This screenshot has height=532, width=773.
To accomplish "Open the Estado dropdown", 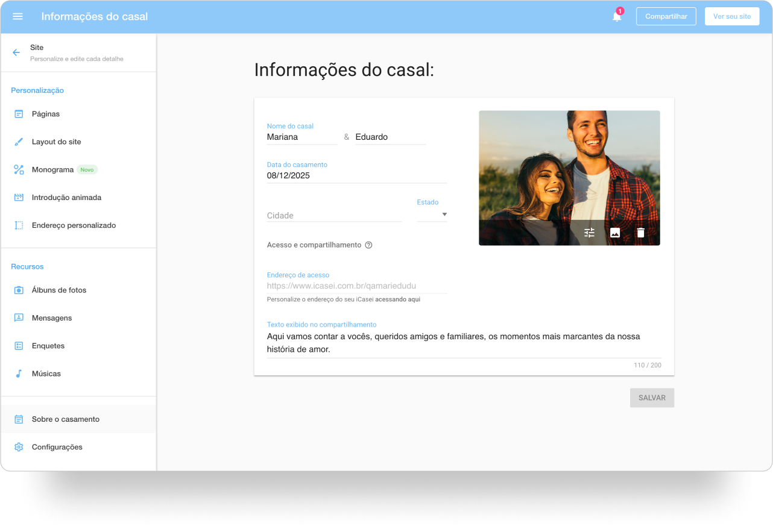I will 432,214.
